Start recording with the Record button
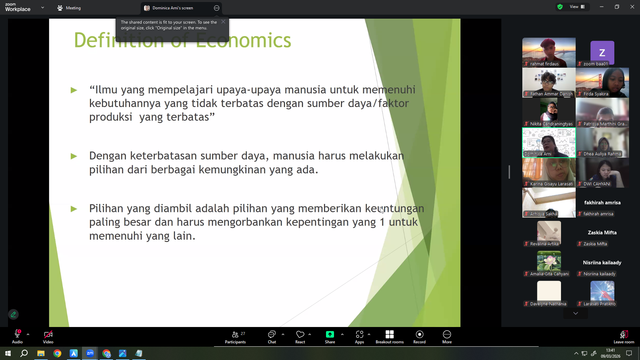Viewport: 640px width, 360px height. click(x=419, y=337)
